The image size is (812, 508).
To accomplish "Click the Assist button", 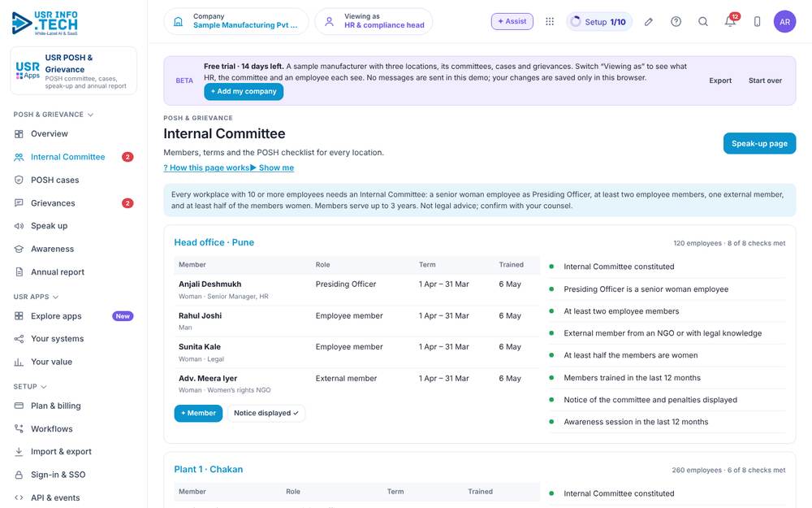I will (512, 21).
